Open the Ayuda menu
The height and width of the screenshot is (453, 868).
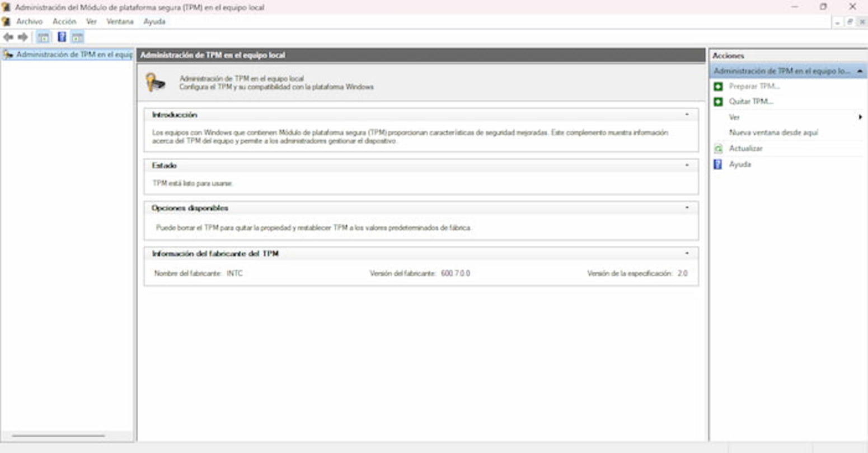154,21
